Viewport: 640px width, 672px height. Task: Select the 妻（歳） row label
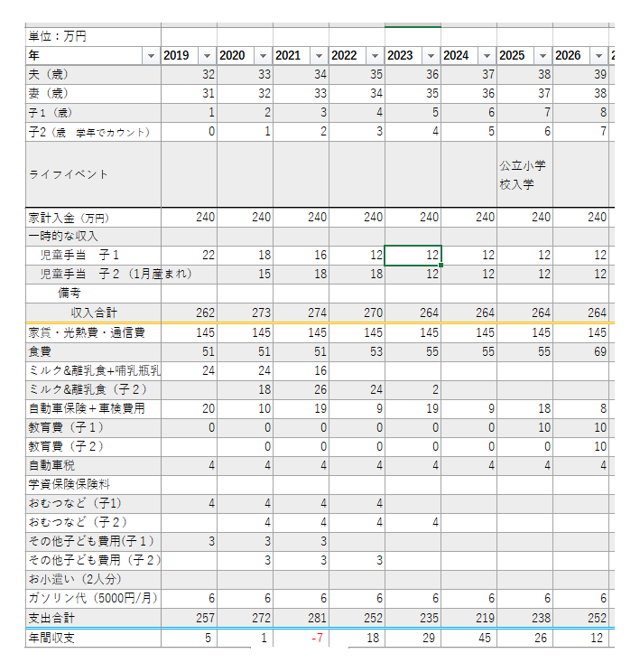(x=93, y=93)
